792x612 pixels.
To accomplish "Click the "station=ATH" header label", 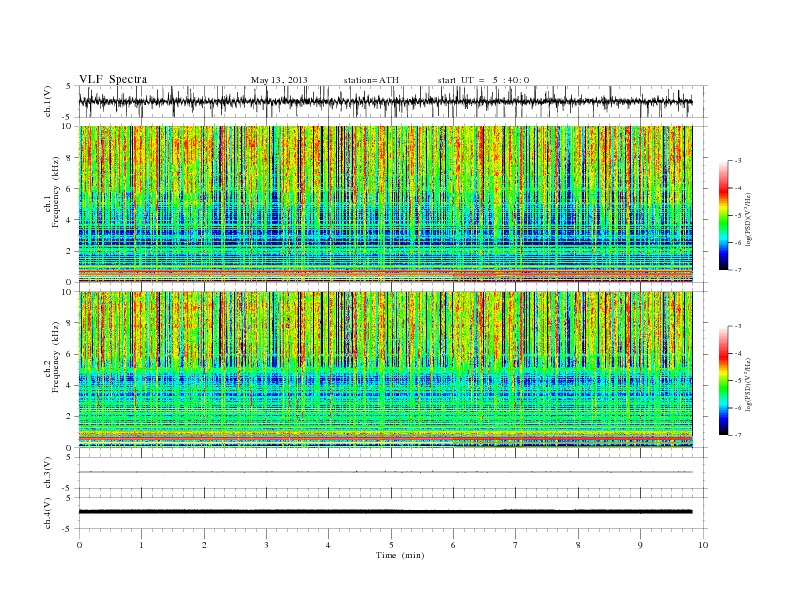I will (371, 80).
